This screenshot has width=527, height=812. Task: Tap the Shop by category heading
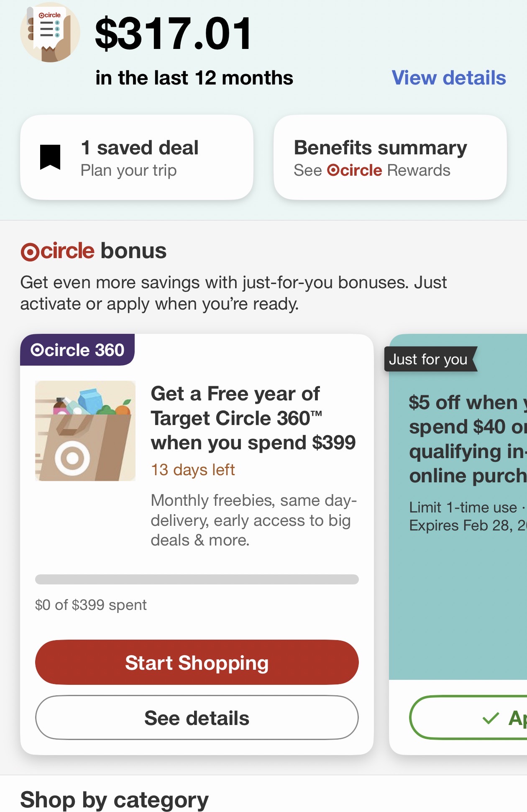(114, 799)
